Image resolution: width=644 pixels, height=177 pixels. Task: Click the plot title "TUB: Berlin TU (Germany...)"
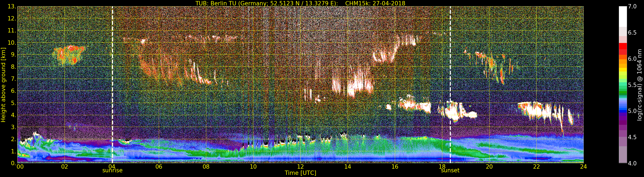(x=300, y=3)
